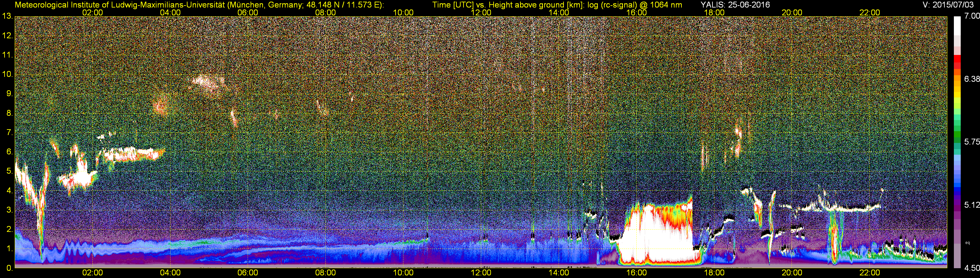This screenshot has width=980, height=278.
Task: Click the 11 km label on the height axis
Action: (x=7, y=55)
